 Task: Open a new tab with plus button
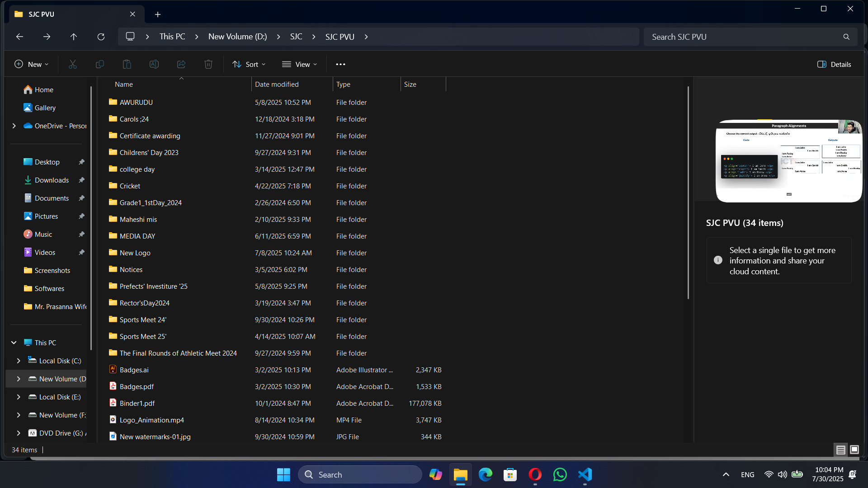158,14
